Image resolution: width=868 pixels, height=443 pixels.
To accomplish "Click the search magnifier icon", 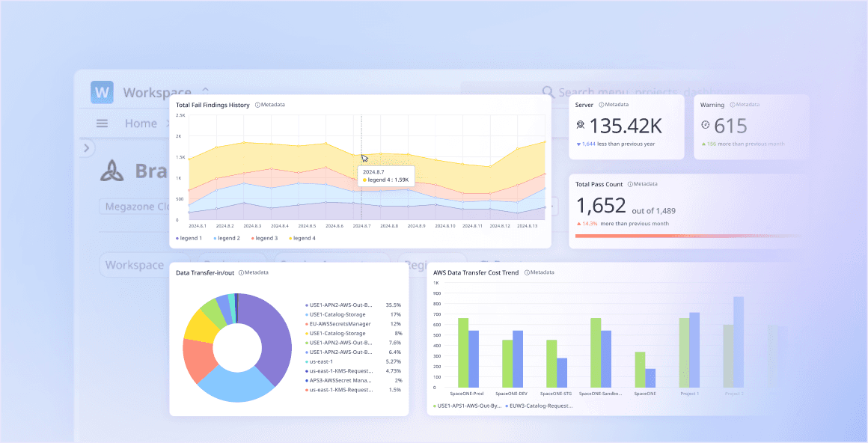I will point(548,92).
